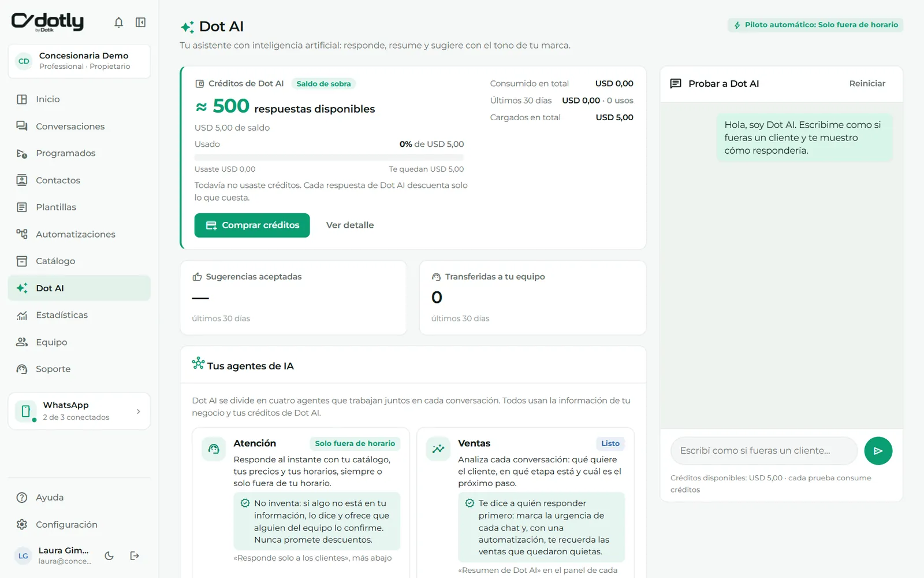Click the Ventas agent chart icon
924x578 pixels.
[438, 449]
